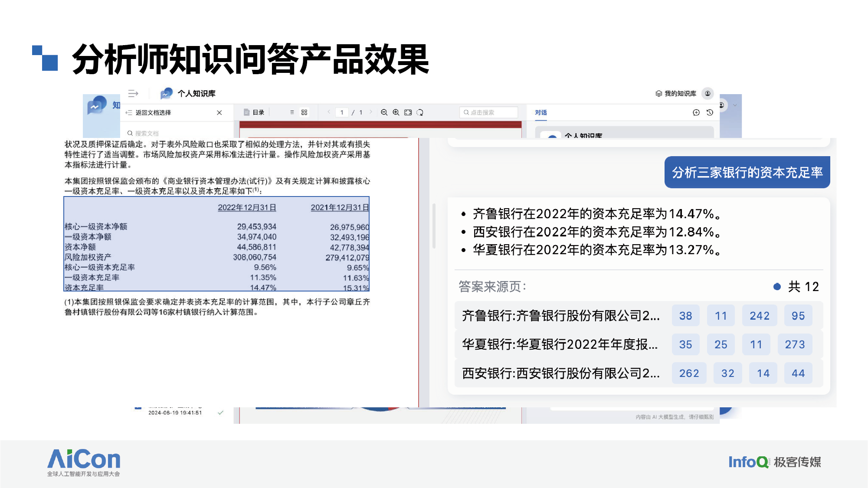The image size is (868, 488).
Task: Click the 308,060,754 table value
Action: click(x=255, y=257)
